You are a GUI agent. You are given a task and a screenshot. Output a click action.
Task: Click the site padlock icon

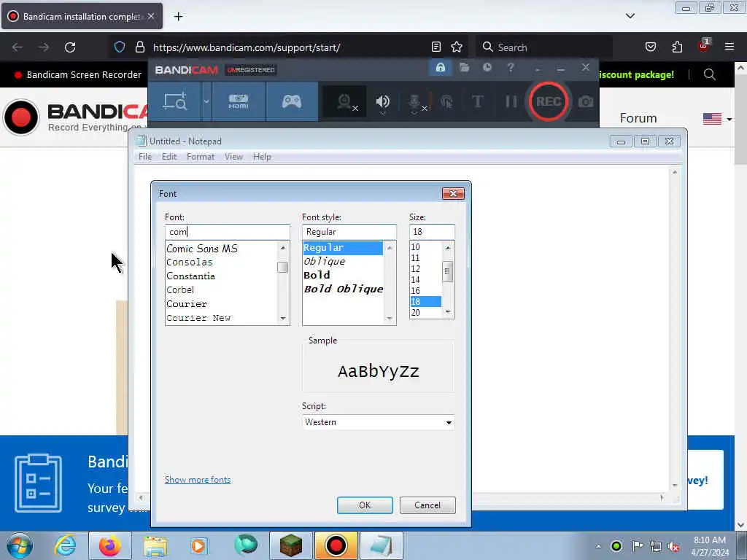click(x=139, y=47)
